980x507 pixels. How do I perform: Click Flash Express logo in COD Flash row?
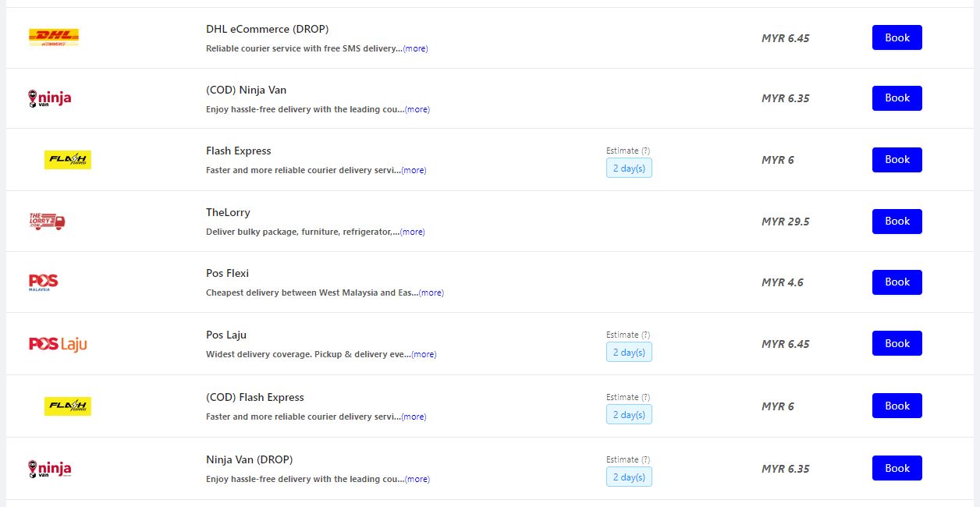coord(68,406)
